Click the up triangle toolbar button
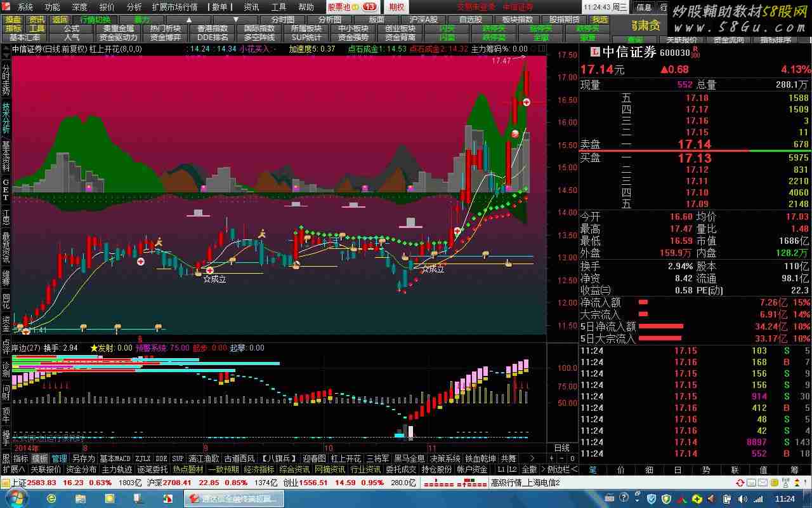 188,20
